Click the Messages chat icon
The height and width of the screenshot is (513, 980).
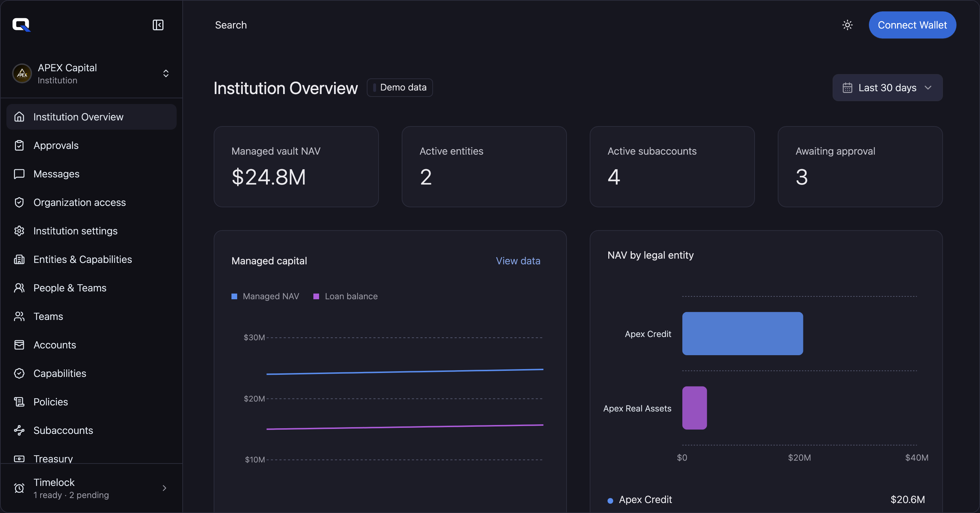click(x=19, y=174)
